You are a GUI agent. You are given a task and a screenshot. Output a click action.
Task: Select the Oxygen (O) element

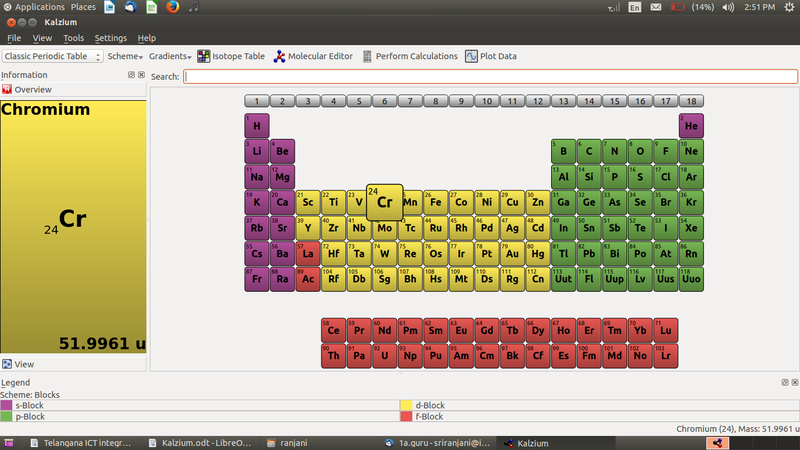click(x=640, y=151)
